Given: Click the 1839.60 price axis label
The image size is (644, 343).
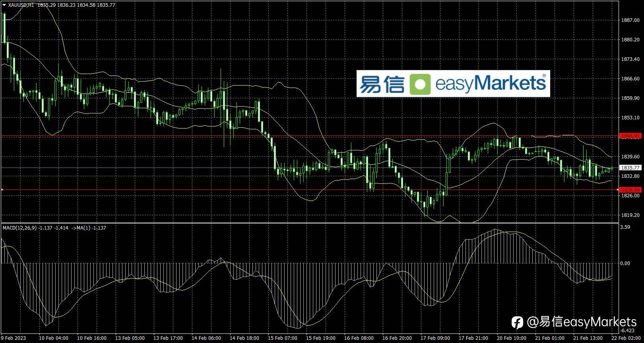Looking at the screenshot, I should point(630,157).
